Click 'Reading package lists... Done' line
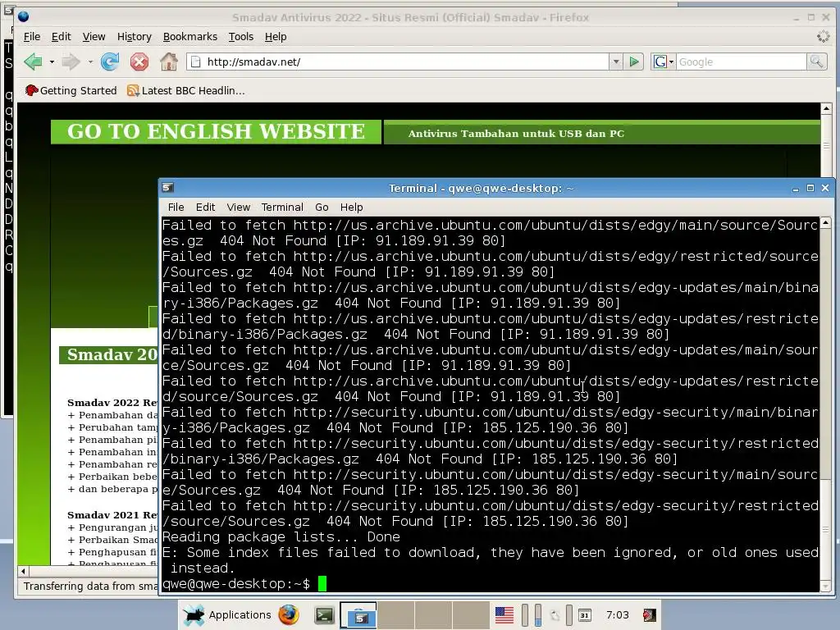Screen dimensions: 840x630 [x=281, y=536]
